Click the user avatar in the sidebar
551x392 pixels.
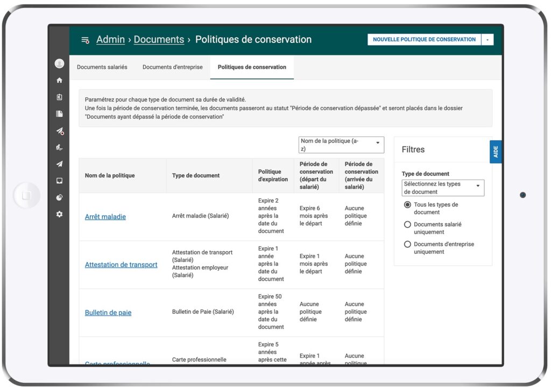[59, 64]
